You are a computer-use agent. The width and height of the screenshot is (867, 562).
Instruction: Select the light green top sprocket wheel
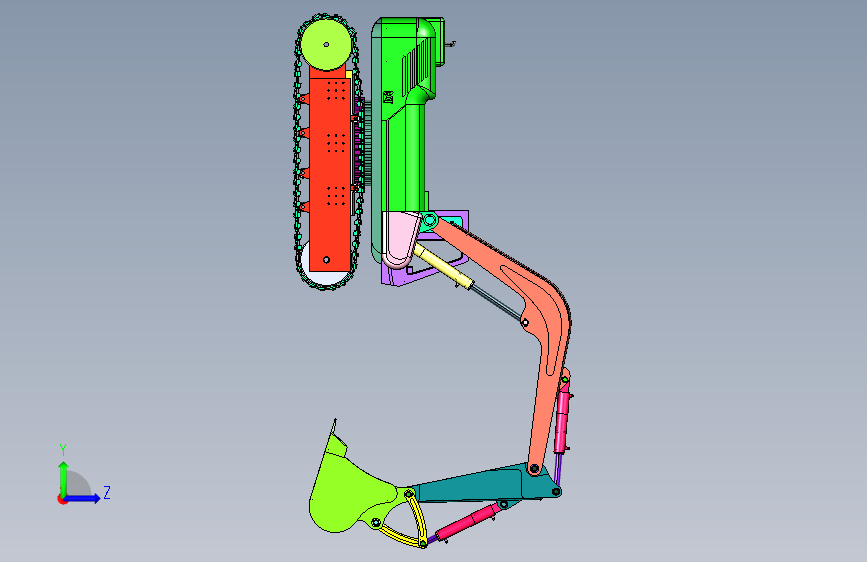(326, 45)
